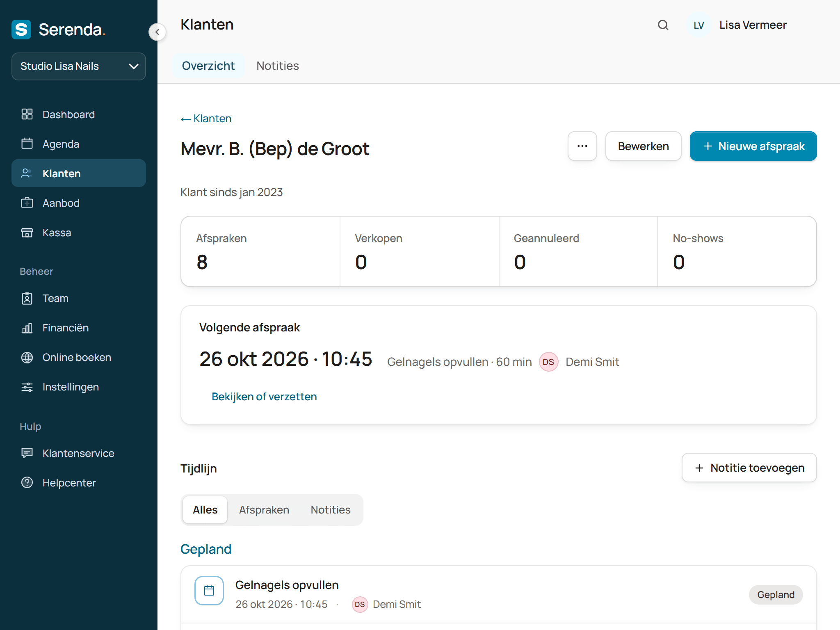Open the search magnifier icon
This screenshot has height=630, width=840.
click(x=663, y=25)
